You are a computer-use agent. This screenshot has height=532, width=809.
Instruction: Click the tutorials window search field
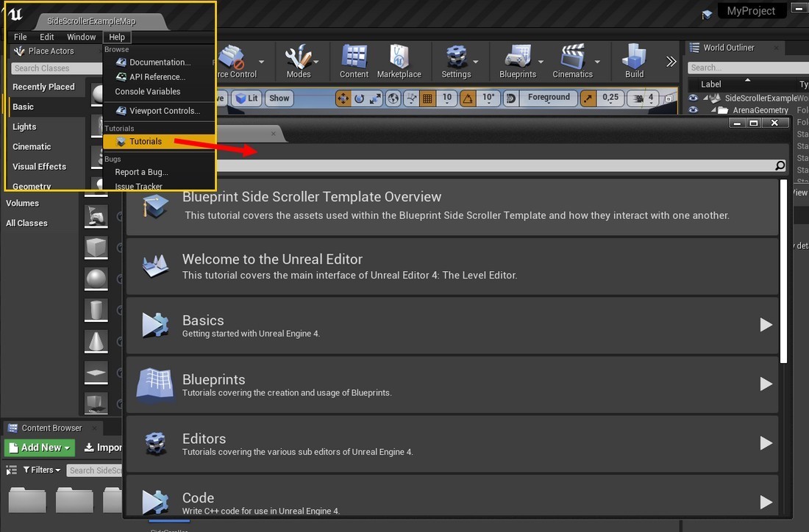[x=495, y=165]
